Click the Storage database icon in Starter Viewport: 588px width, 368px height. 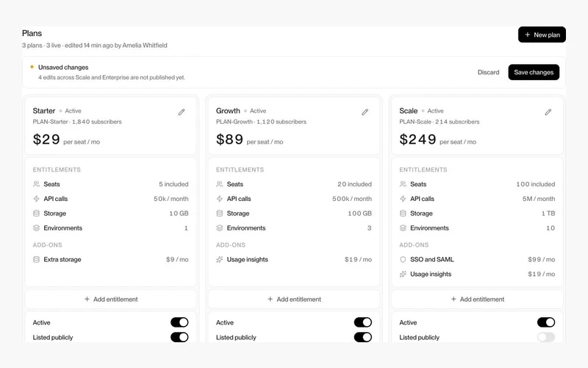point(36,213)
